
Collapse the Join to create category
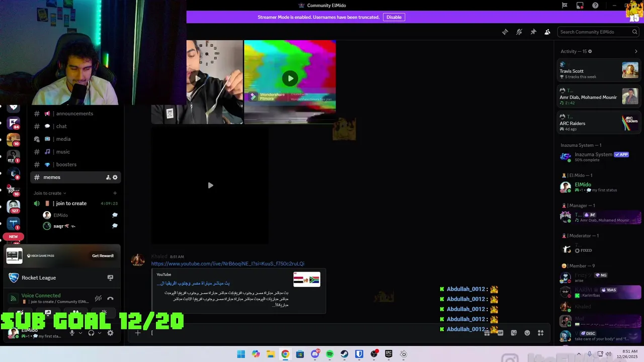coord(49,193)
